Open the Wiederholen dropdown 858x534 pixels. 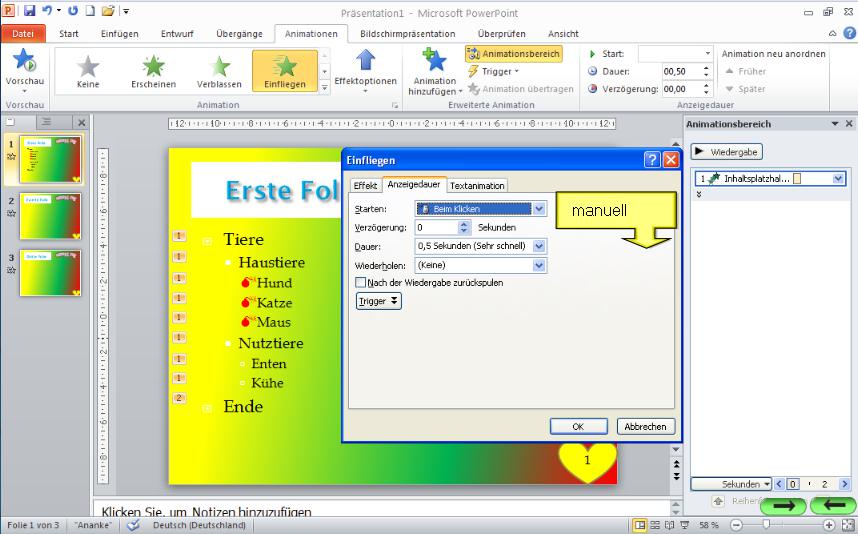(540, 265)
